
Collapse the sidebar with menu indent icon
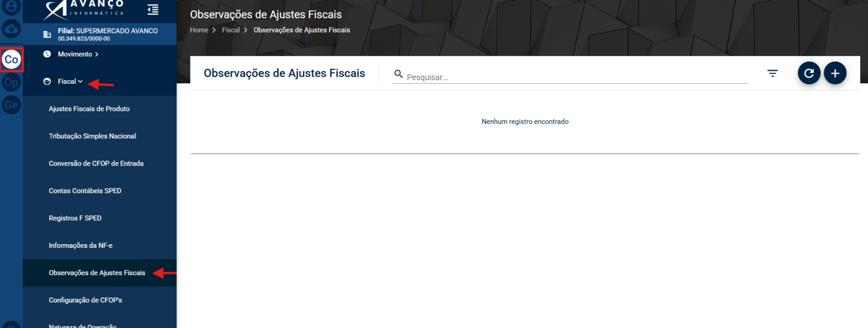[x=153, y=9]
